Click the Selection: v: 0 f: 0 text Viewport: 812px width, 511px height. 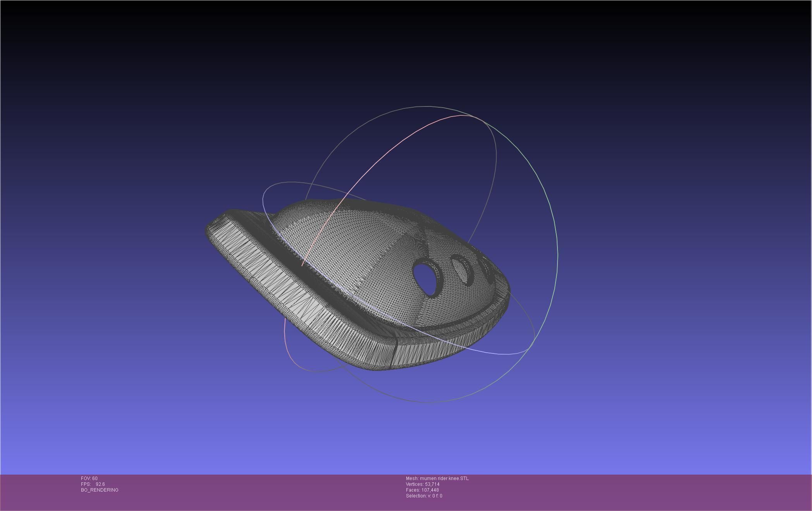click(424, 496)
